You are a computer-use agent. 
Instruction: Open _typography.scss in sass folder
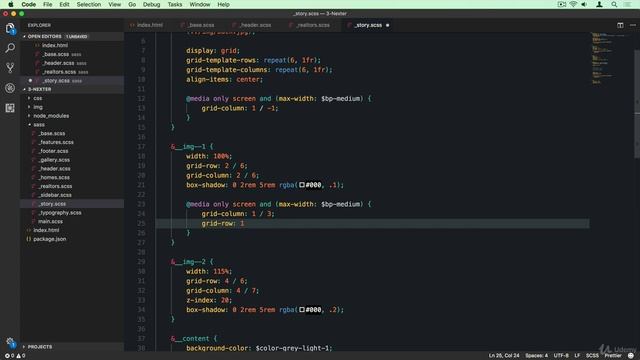tap(60, 213)
